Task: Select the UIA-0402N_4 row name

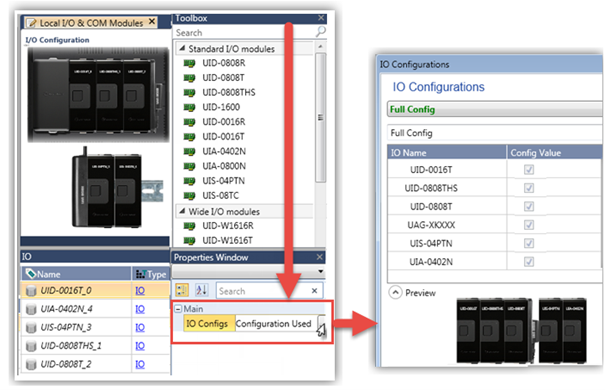Action: point(66,309)
